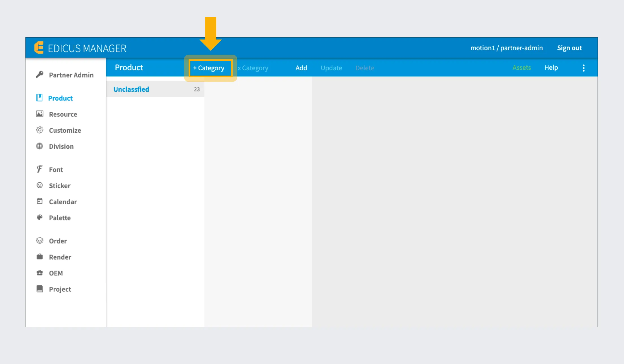Click the Product heading in blue toolbar

pos(129,67)
